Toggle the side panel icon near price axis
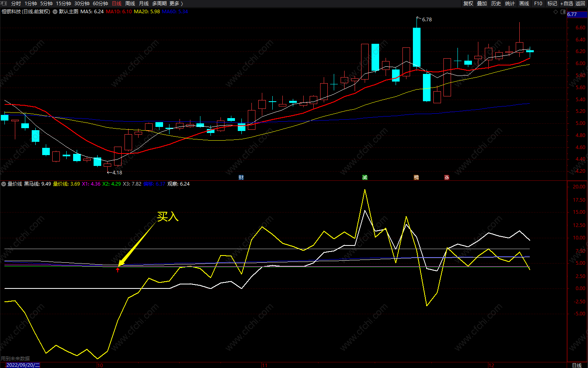The image size is (588, 368). 563,12
